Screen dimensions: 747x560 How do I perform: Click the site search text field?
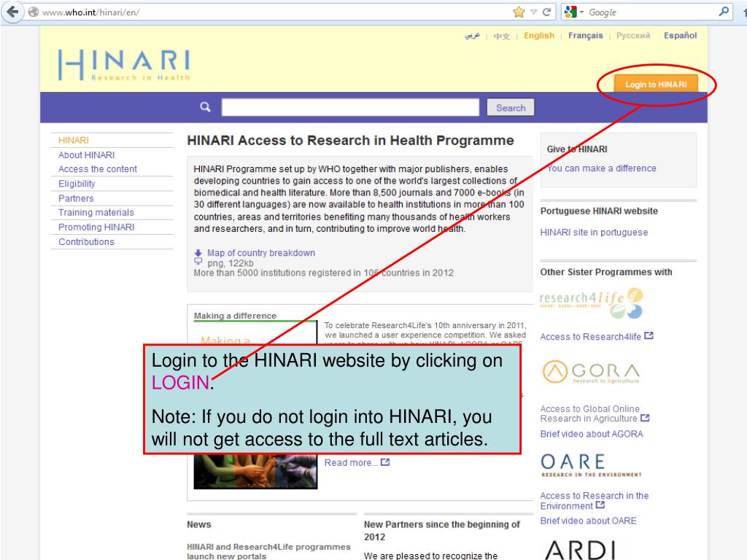tap(350, 107)
